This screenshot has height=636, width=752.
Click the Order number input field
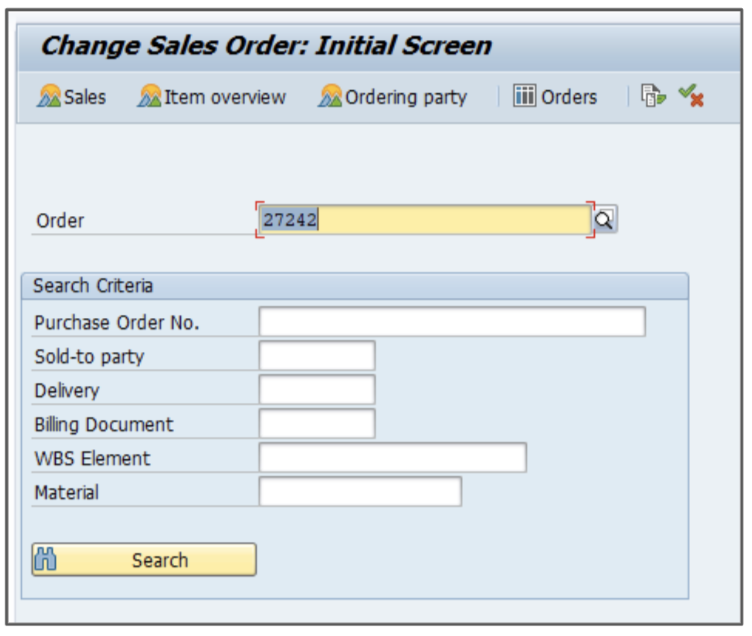(425, 220)
